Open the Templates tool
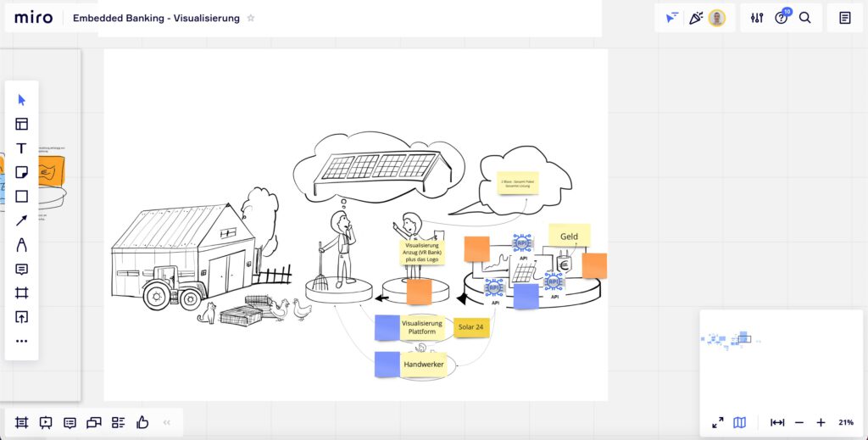The width and height of the screenshot is (868, 440). (22, 124)
